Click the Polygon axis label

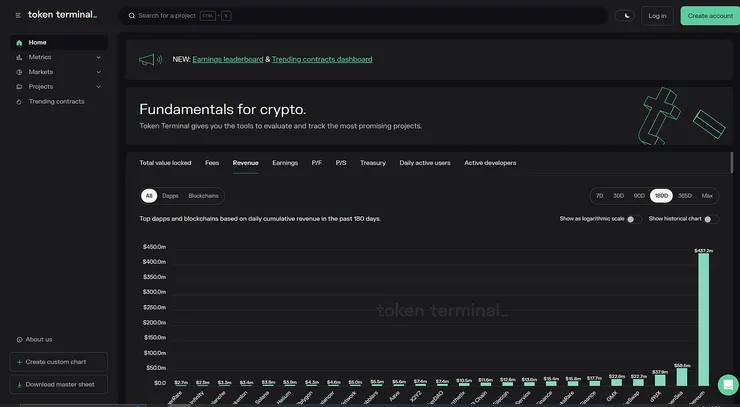coord(305,398)
